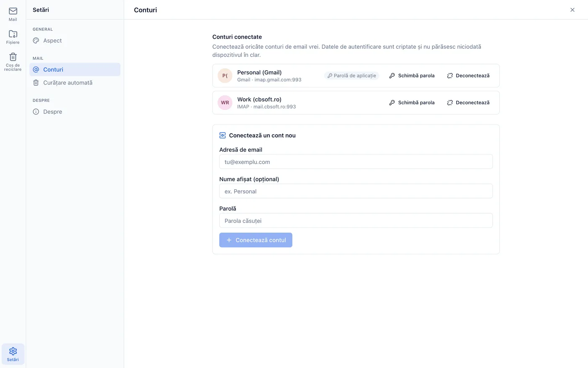Click the Personal (Gmail) account name
Image resolution: width=588 pixels, height=368 pixels.
pos(260,72)
